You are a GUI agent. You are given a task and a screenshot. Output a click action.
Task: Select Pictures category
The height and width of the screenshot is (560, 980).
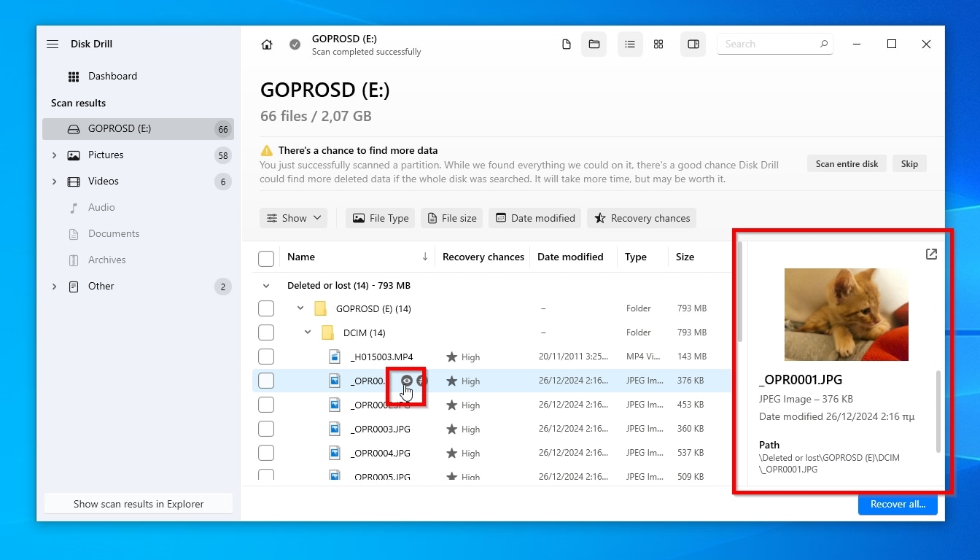(x=138, y=155)
